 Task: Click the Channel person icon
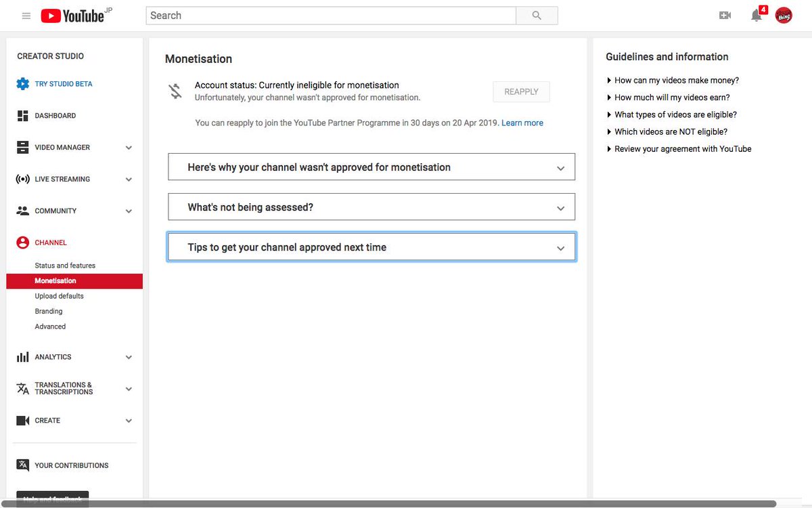pyautogui.click(x=23, y=242)
